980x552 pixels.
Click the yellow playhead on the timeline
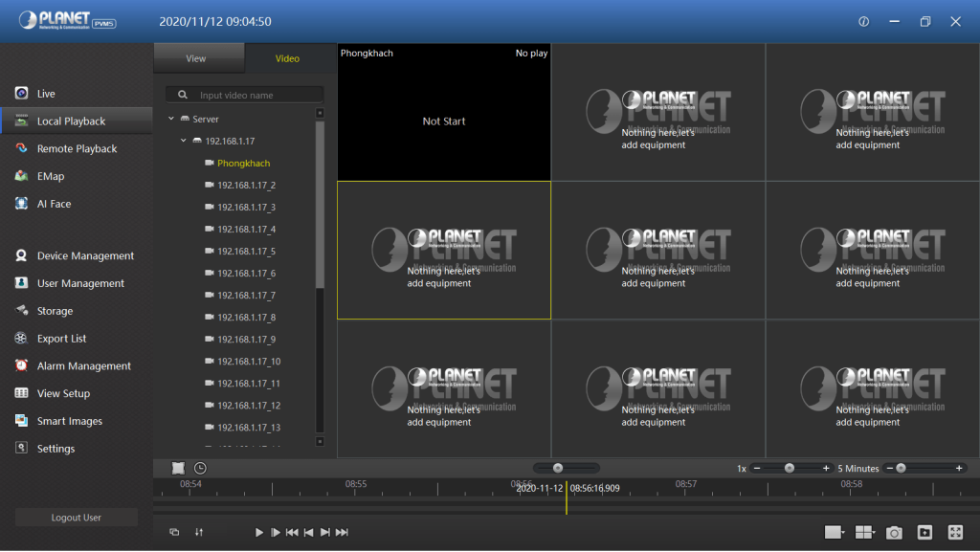click(567, 498)
